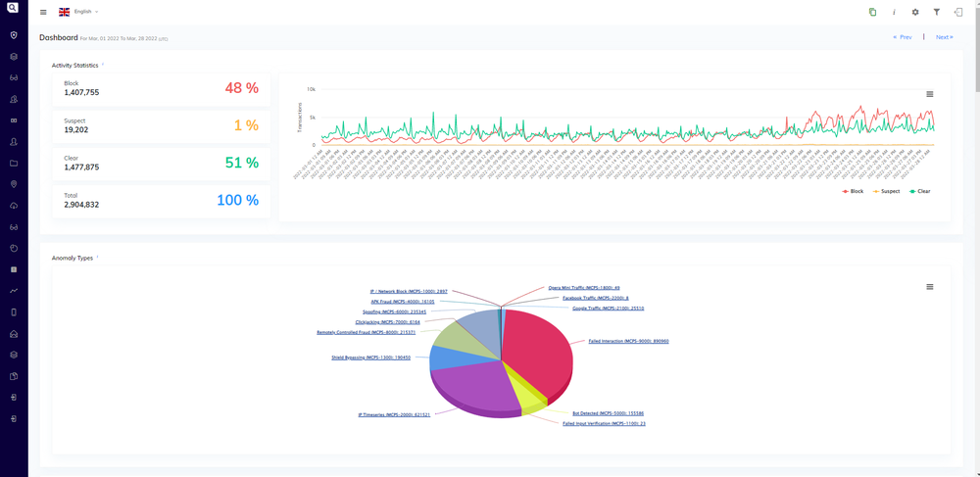Go to Next date range
The image size is (980, 477).
coord(945,37)
